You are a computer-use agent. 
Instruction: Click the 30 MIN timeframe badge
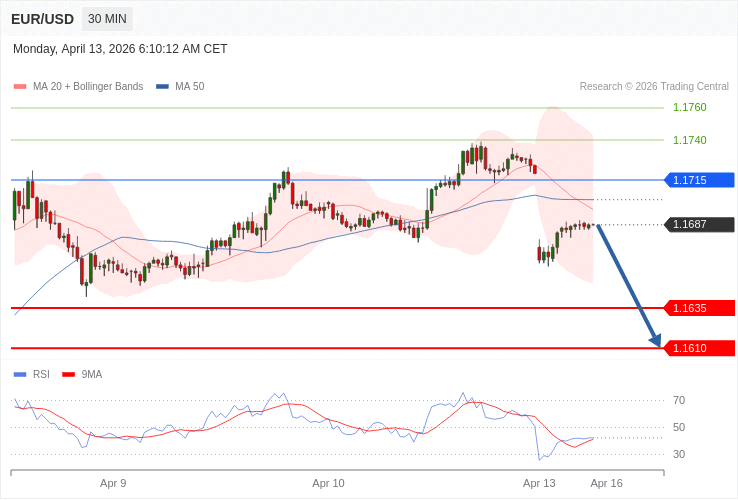[x=107, y=19]
